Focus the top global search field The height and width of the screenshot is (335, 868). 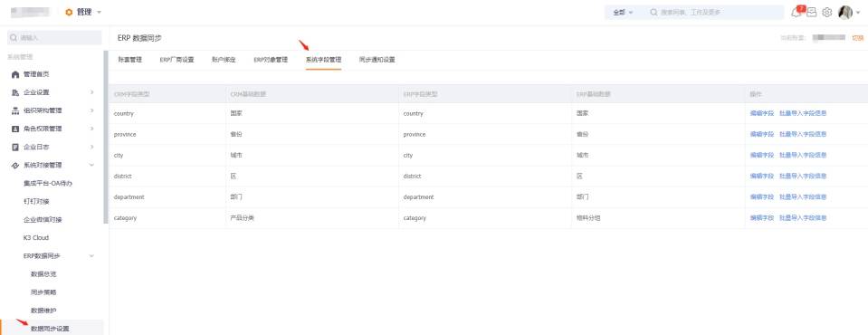click(714, 12)
